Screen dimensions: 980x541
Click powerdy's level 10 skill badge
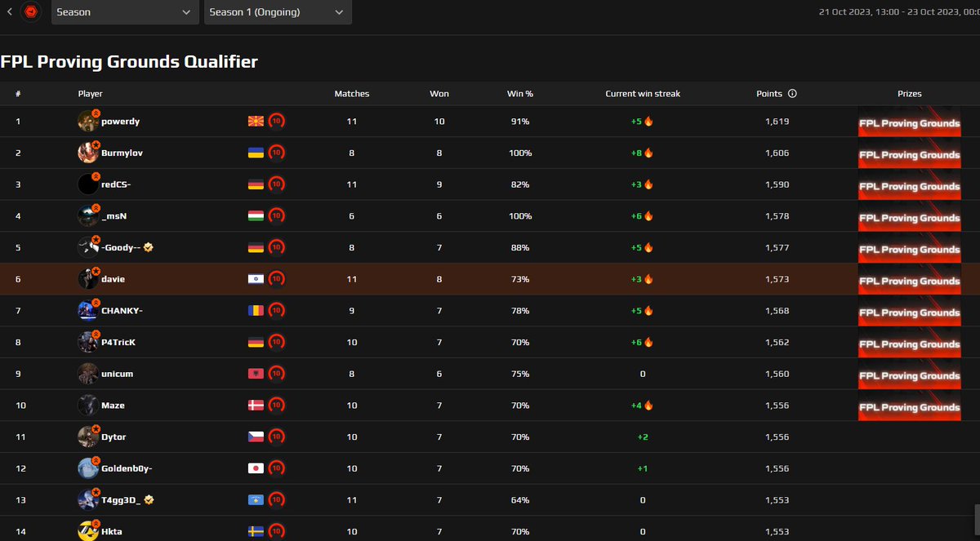click(276, 122)
